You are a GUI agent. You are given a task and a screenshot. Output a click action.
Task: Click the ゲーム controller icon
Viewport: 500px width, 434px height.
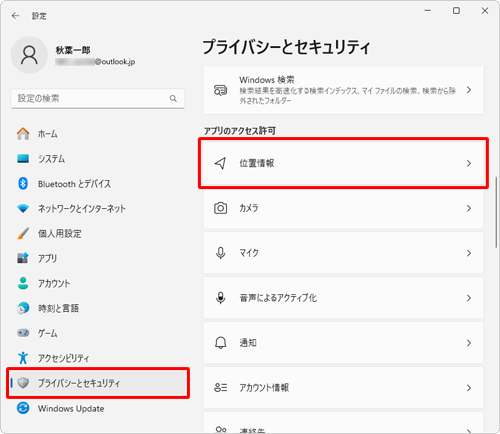click(23, 333)
